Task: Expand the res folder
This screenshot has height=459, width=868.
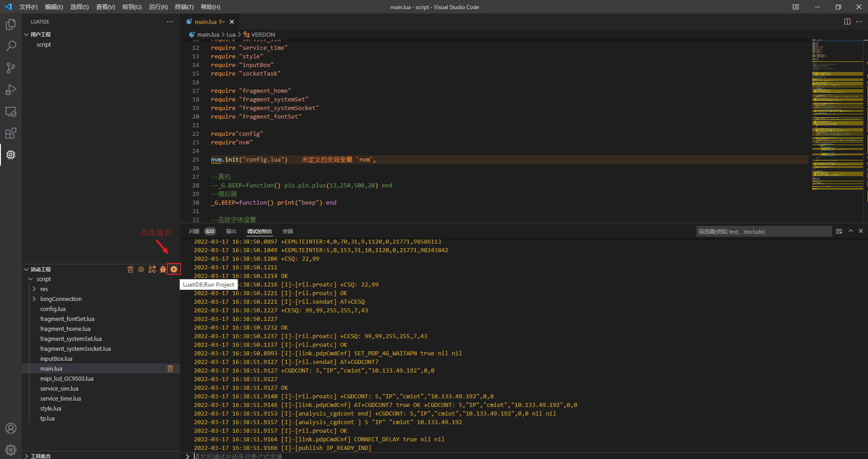Action: click(x=34, y=289)
